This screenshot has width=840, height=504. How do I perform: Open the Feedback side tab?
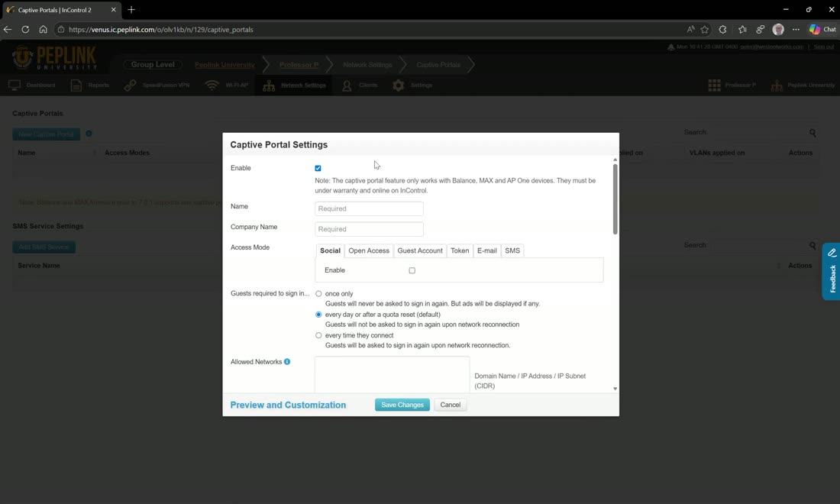click(832, 271)
